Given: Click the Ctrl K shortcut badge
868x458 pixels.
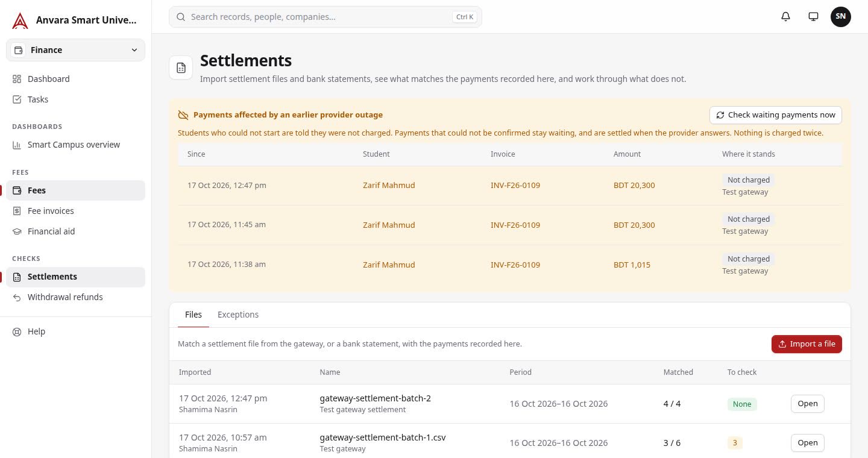Looking at the screenshot, I should click(465, 17).
